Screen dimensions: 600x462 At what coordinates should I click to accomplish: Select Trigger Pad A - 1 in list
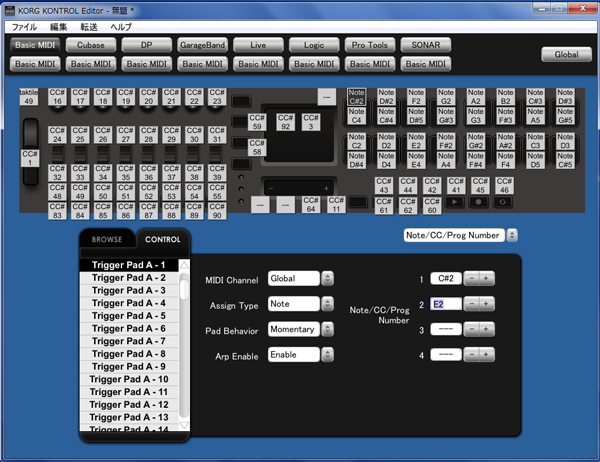tap(129, 265)
